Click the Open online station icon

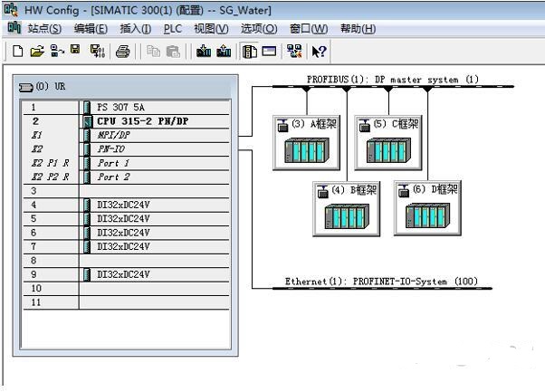coord(57,51)
